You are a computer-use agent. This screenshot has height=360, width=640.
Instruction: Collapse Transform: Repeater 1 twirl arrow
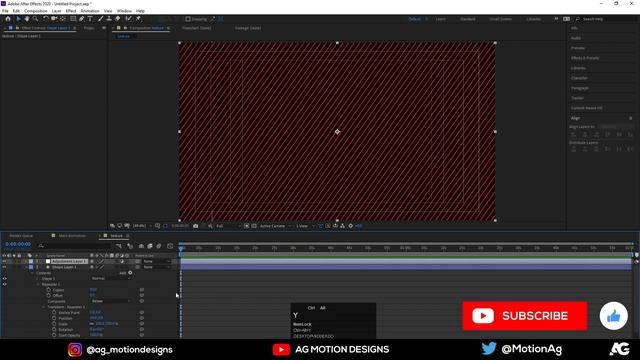pos(44,307)
